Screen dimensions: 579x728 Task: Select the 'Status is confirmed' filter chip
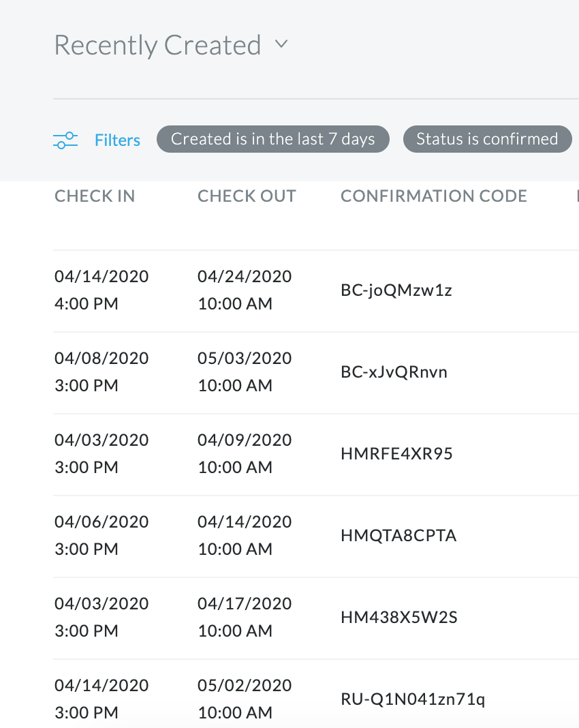tap(487, 139)
